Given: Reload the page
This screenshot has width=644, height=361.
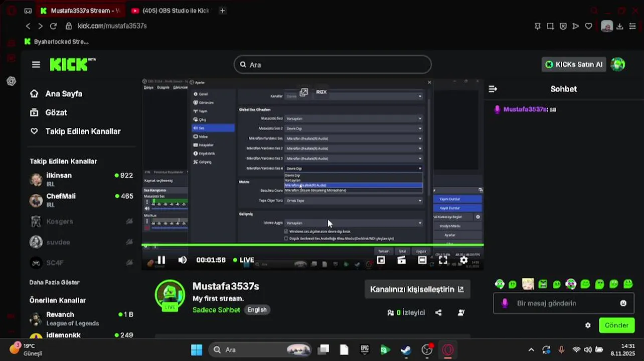Looking at the screenshot, I should click(53, 26).
